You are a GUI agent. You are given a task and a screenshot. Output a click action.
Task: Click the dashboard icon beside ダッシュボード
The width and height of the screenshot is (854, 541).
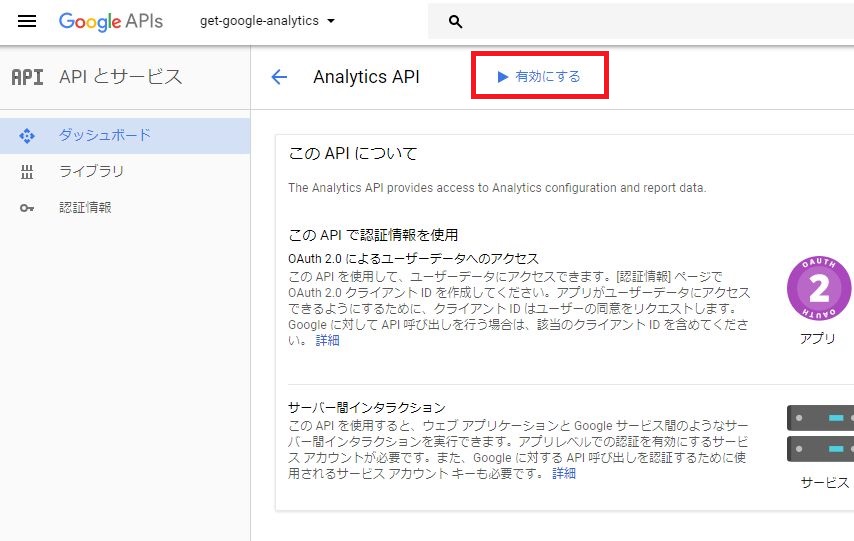[x=27, y=136]
